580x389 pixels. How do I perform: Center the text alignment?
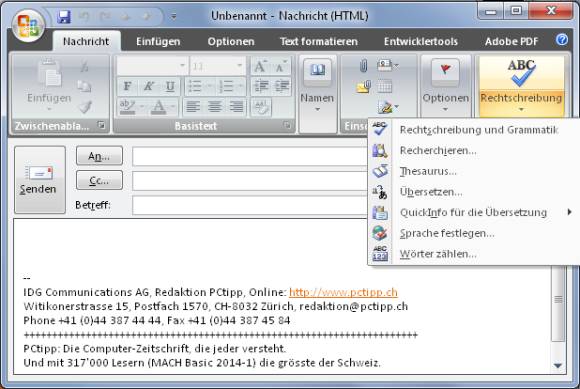click(215, 107)
